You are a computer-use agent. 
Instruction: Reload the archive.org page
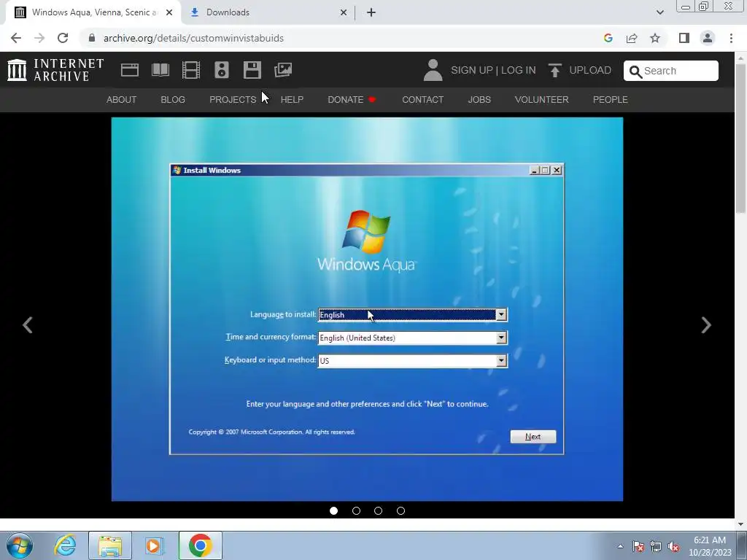coord(63,38)
